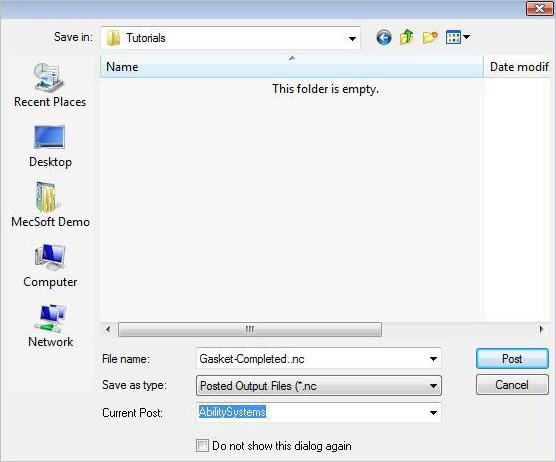The image size is (556, 462).
Task: Click the horizontal scrollbar thumb
Action: tap(250, 329)
